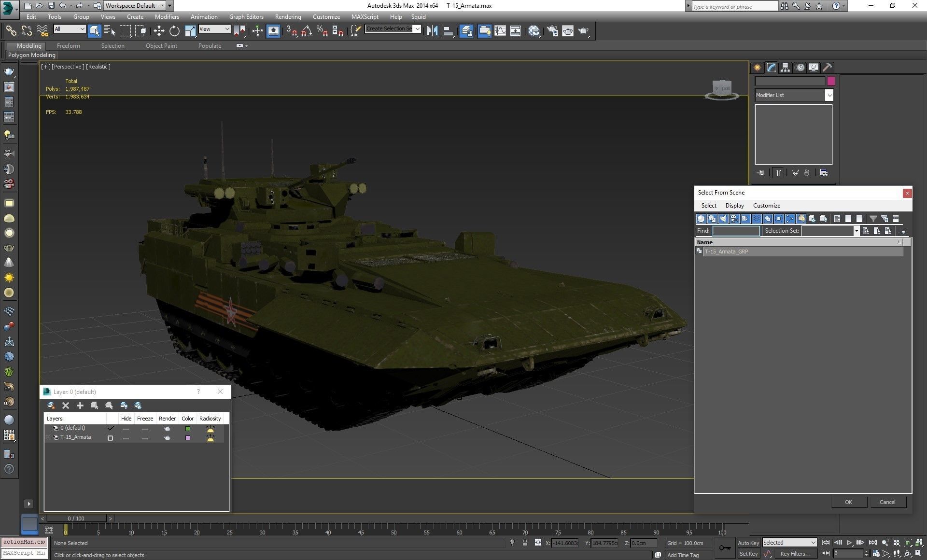Click Delete layer X icon
The width and height of the screenshot is (927, 560).
(66, 406)
